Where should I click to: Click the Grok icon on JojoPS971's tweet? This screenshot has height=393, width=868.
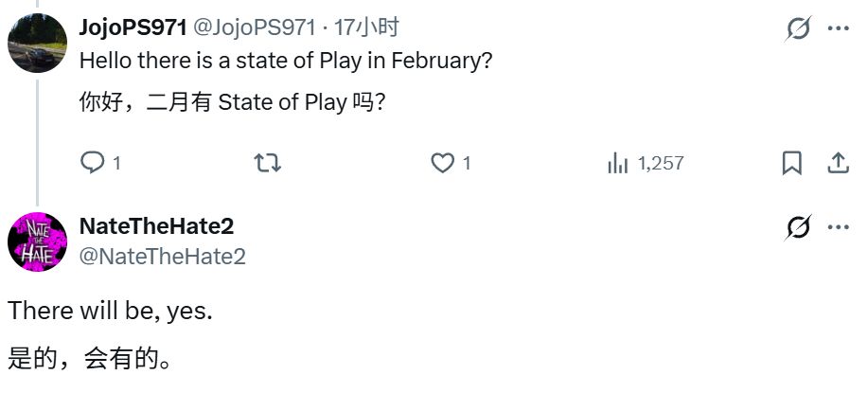point(799,28)
